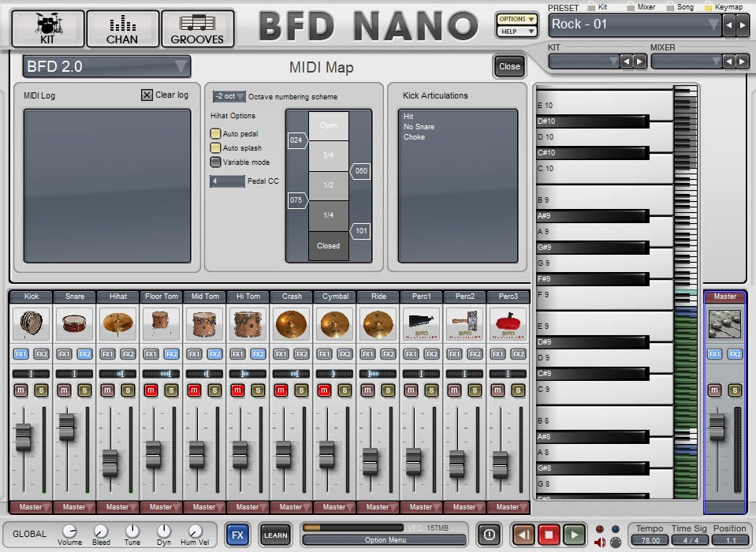Image resolution: width=756 pixels, height=552 pixels.
Task: Switch to the CHAN page
Action: pos(122,29)
